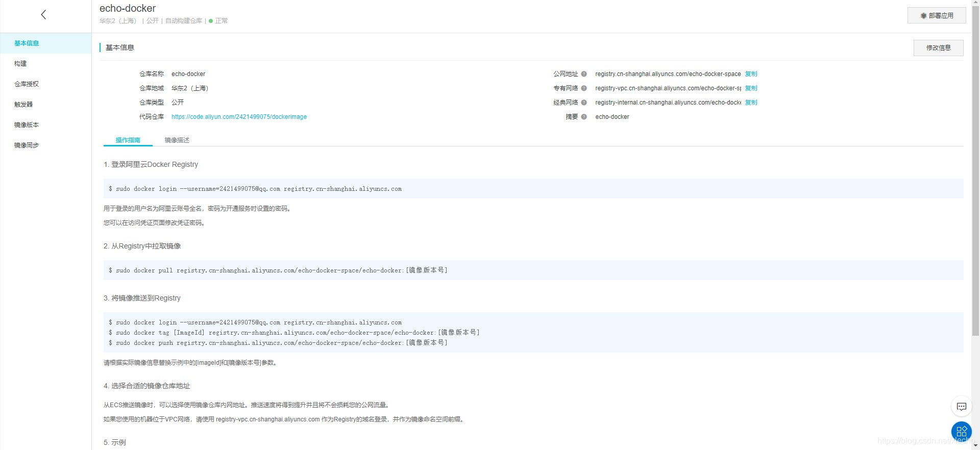Switch to the 操作指南 tab
Image resolution: width=980 pixels, height=450 pixels.
pyautogui.click(x=128, y=140)
